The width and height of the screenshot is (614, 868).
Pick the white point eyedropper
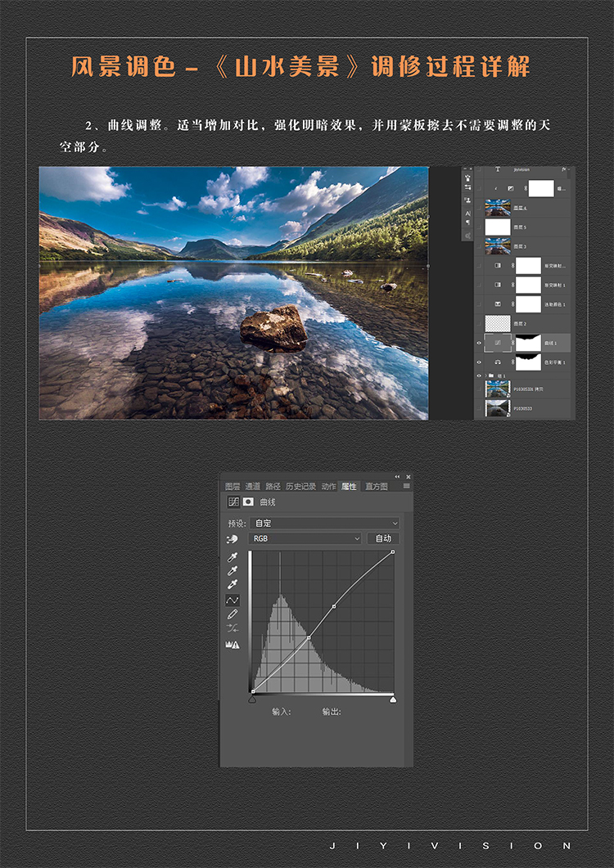[x=233, y=585]
